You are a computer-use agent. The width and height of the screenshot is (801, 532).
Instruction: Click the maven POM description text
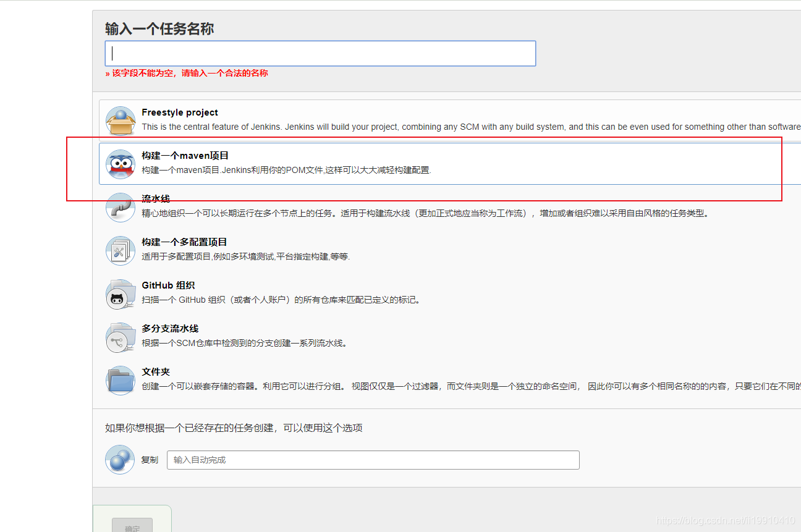[286, 170]
